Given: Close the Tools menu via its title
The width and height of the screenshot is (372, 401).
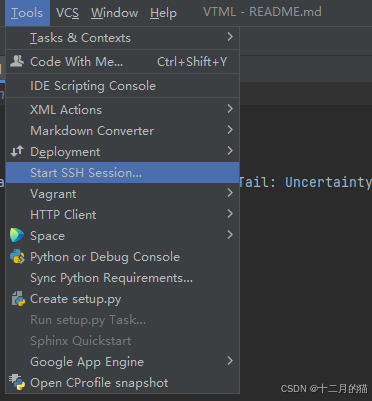Looking at the screenshot, I should coord(27,13).
